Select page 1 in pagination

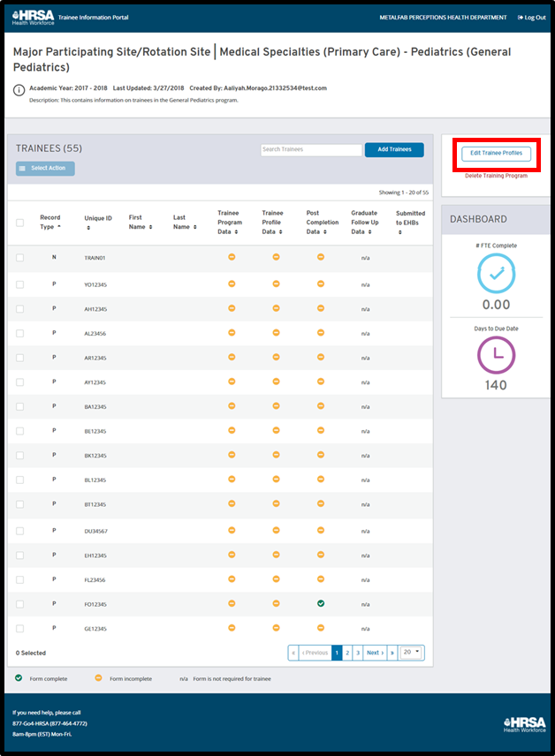coord(337,653)
